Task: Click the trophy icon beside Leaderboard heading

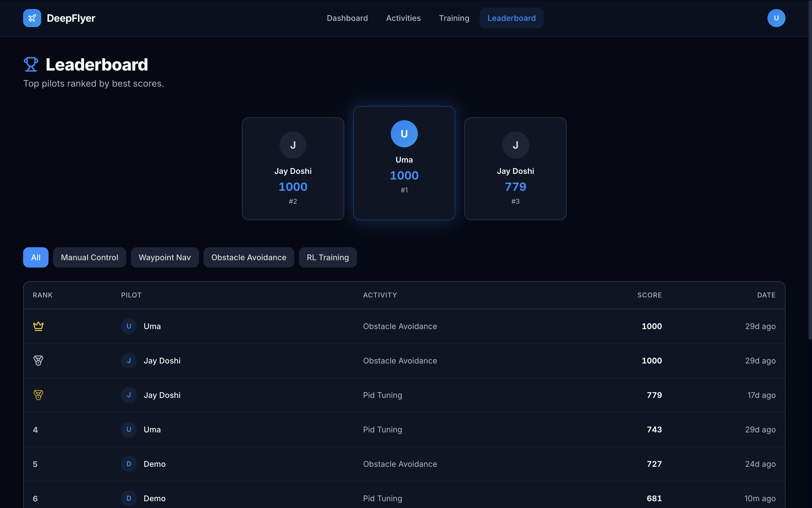Action: (31, 64)
